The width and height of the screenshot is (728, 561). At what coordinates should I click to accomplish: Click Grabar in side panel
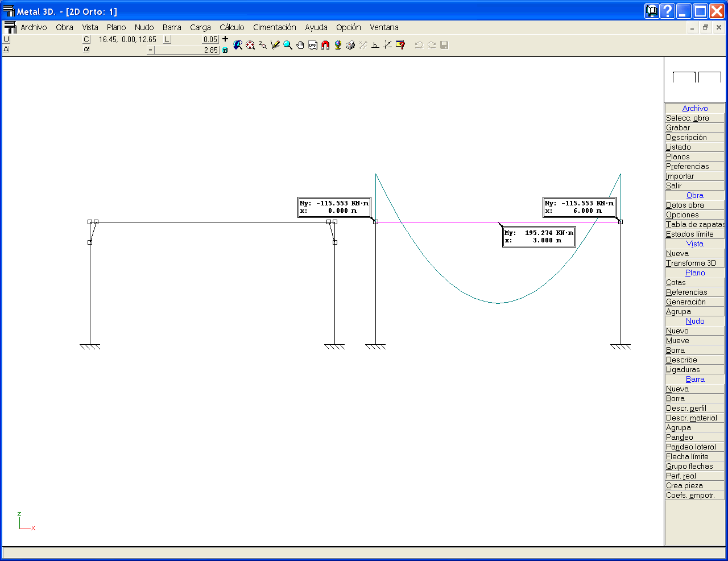coord(694,127)
